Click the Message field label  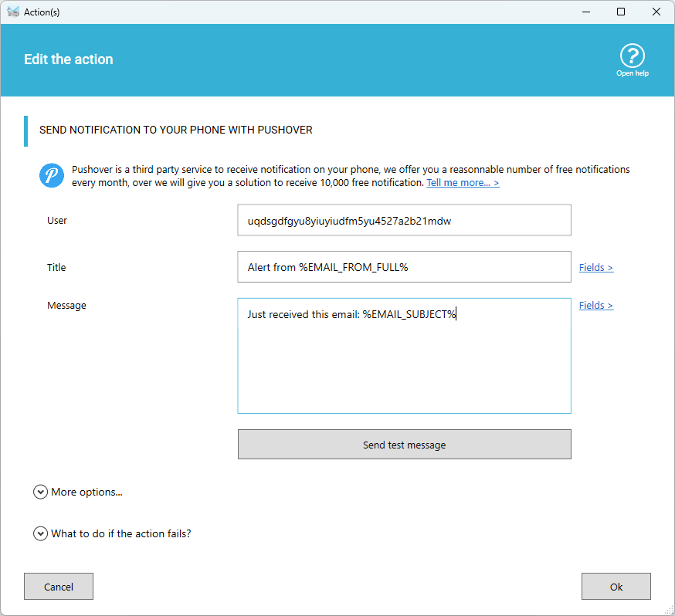66,306
